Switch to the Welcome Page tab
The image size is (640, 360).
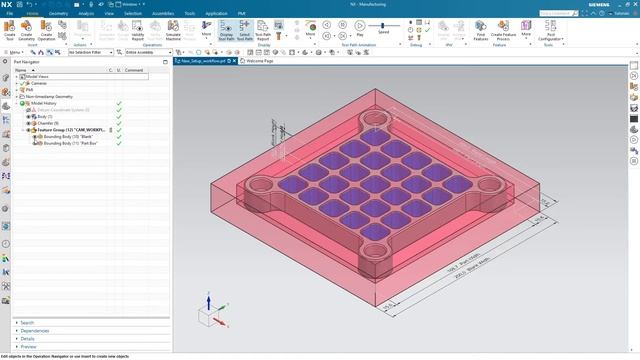pyautogui.click(x=257, y=61)
